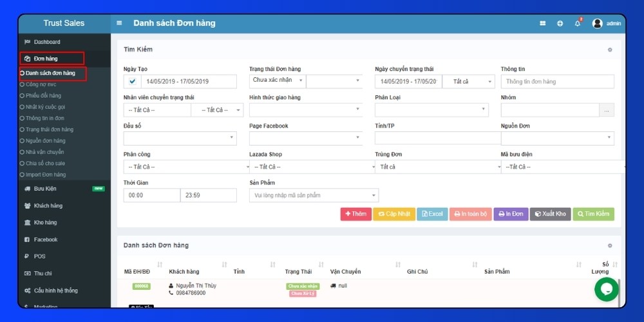Select the Thông tin in đơn radio item
The height and width of the screenshot is (322, 644).
(42, 118)
